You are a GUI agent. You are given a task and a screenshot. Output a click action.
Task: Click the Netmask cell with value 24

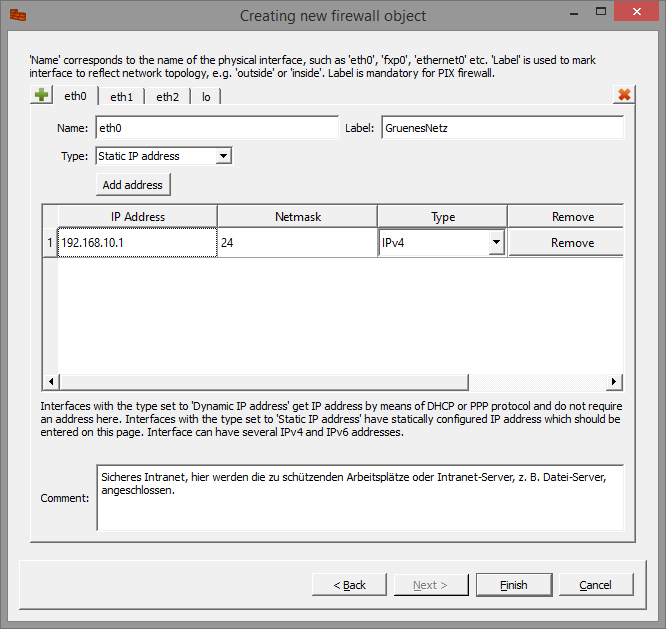tap(297, 243)
